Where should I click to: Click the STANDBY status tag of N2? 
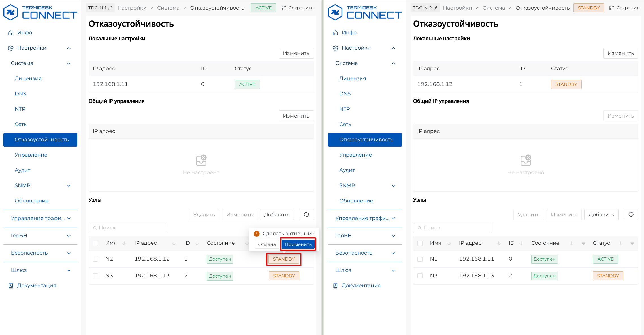click(283, 259)
